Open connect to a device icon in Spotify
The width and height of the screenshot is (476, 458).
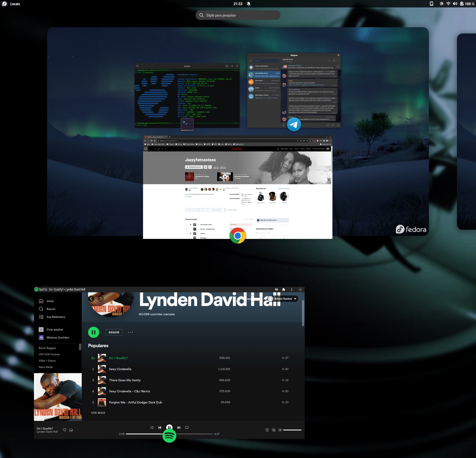pyautogui.click(x=273, y=430)
